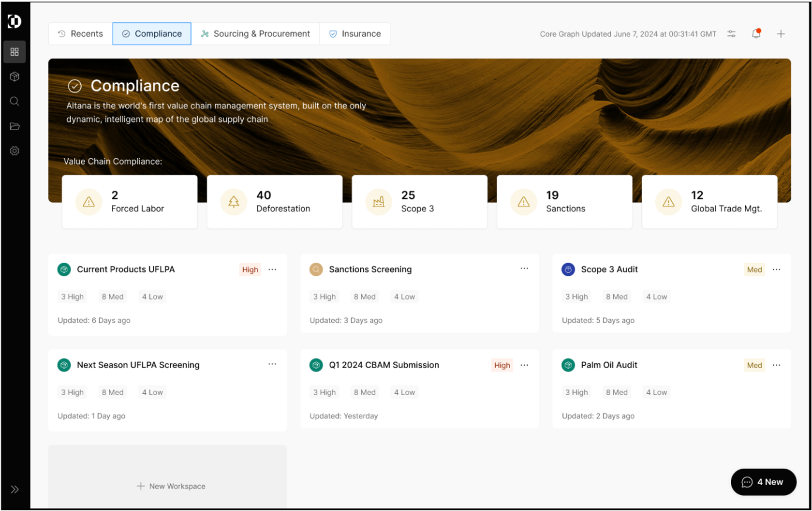Viewport: 812px width, 511px height.
Task: Open the cube products icon in the sidebar
Action: click(14, 77)
